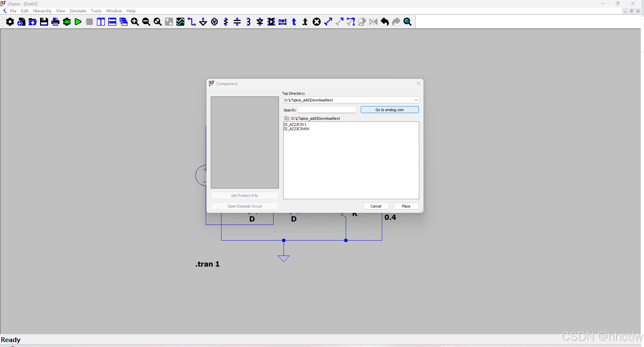This screenshot has height=347, width=644.
Task: Open the File menu
Action: (13, 11)
